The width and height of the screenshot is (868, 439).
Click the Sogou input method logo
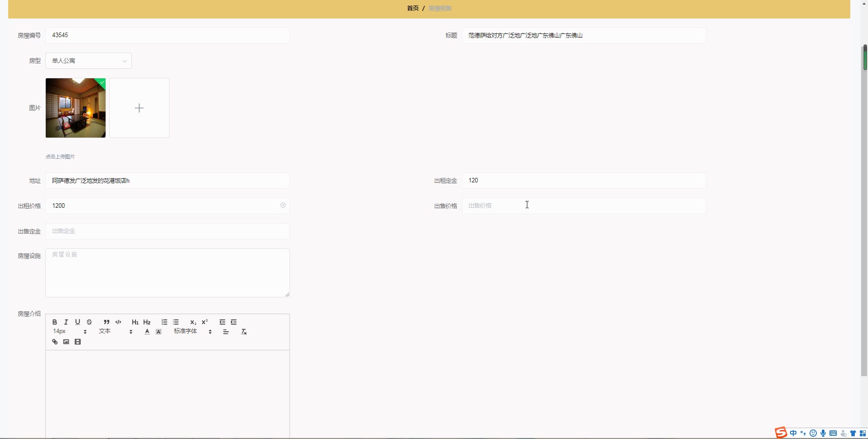(781, 433)
